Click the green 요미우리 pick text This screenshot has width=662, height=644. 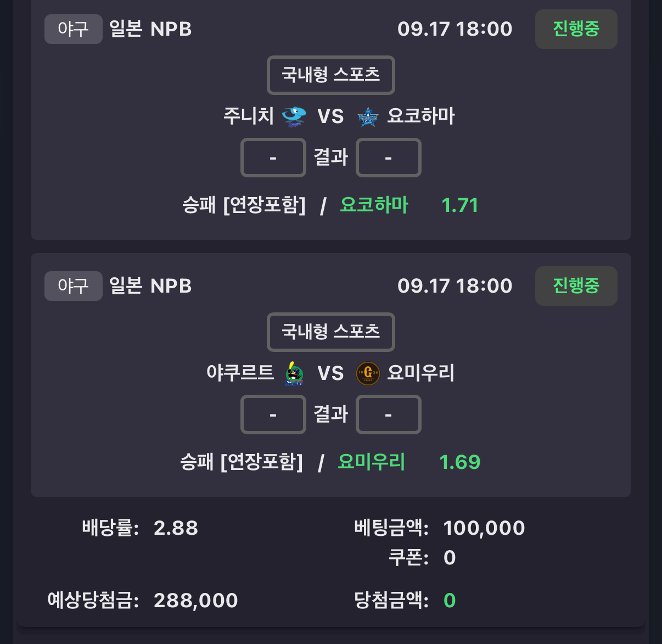pyautogui.click(x=372, y=462)
